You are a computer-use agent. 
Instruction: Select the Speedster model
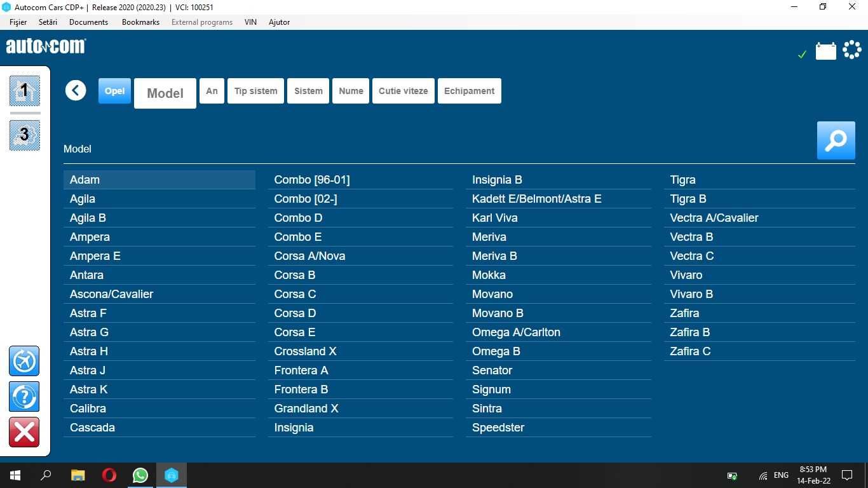559,428
